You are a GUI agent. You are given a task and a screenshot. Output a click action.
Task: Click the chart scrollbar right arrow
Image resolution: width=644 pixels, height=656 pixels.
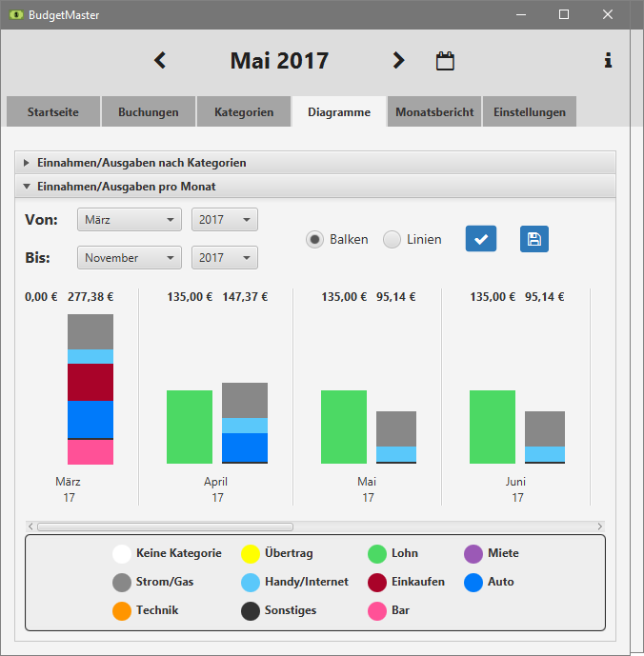click(x=599, y=527)
